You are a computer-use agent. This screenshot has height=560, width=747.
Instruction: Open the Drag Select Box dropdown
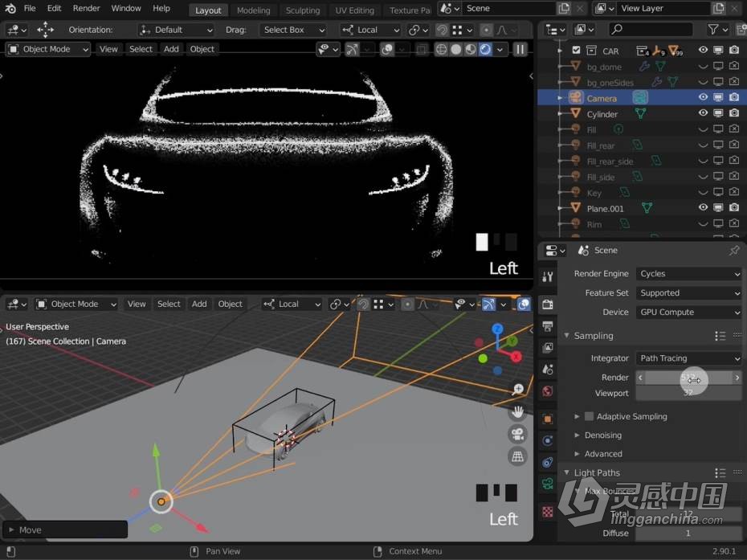tap(293, 30)
